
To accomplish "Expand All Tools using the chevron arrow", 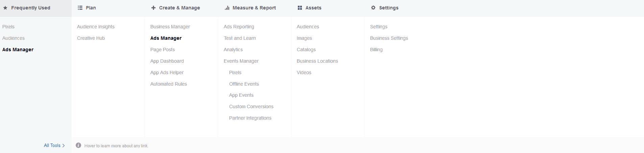I will [64, 146].
